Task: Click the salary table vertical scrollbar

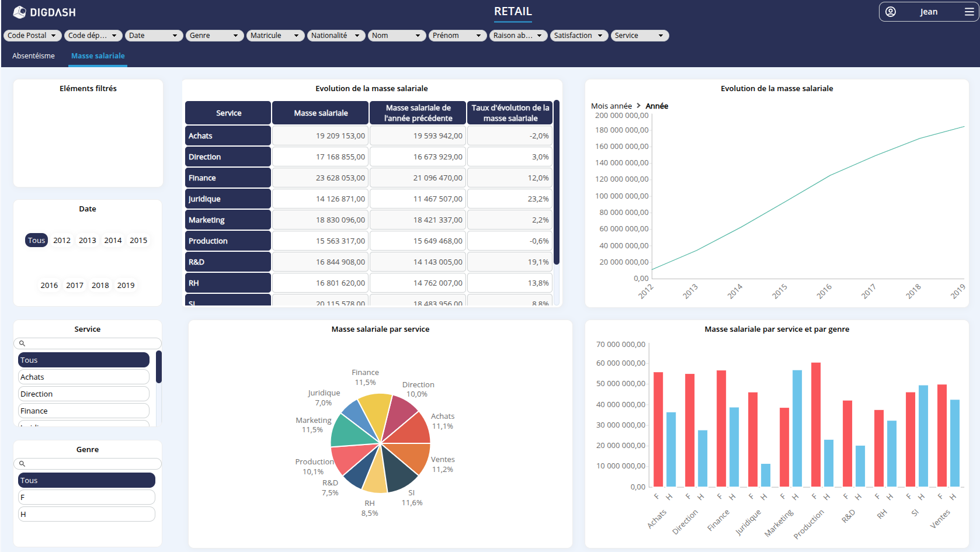Action: point(557,182)
